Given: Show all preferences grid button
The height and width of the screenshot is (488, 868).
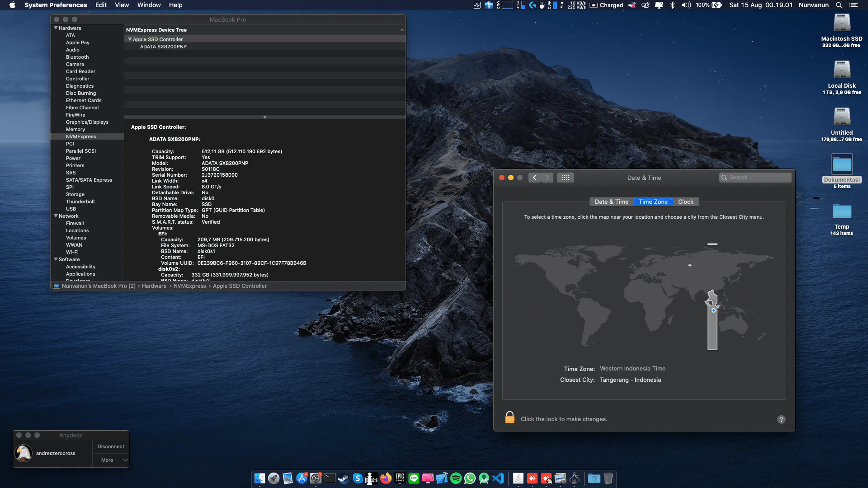Looking at the screenshot, I should pyautogui.click(x=565, y=178).
